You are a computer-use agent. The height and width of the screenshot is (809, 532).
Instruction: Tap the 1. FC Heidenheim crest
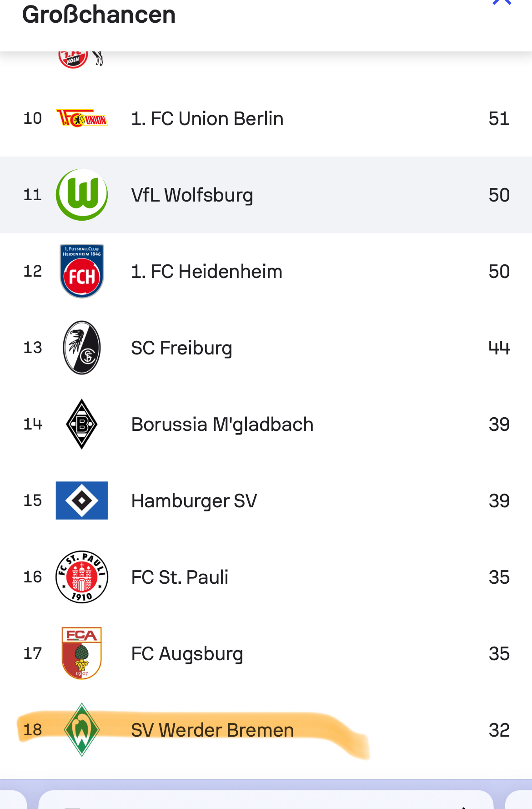[x=82, y=271]
